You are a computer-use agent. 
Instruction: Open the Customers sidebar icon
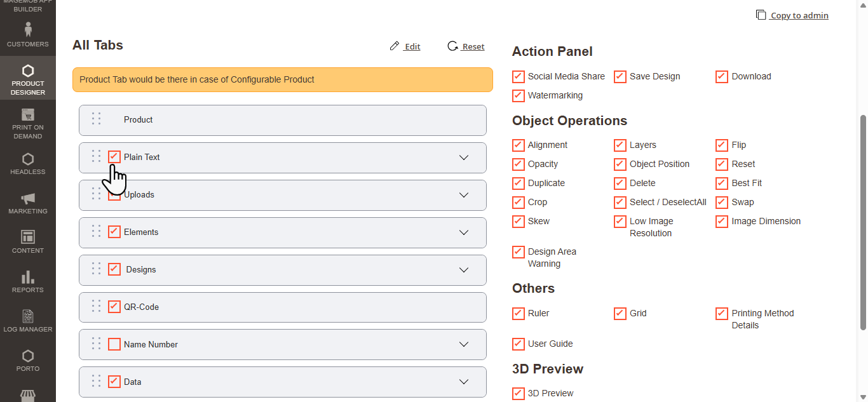pos(28,29)
